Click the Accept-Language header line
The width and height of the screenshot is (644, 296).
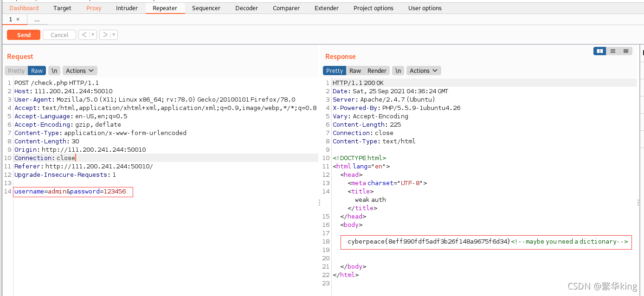71,116
